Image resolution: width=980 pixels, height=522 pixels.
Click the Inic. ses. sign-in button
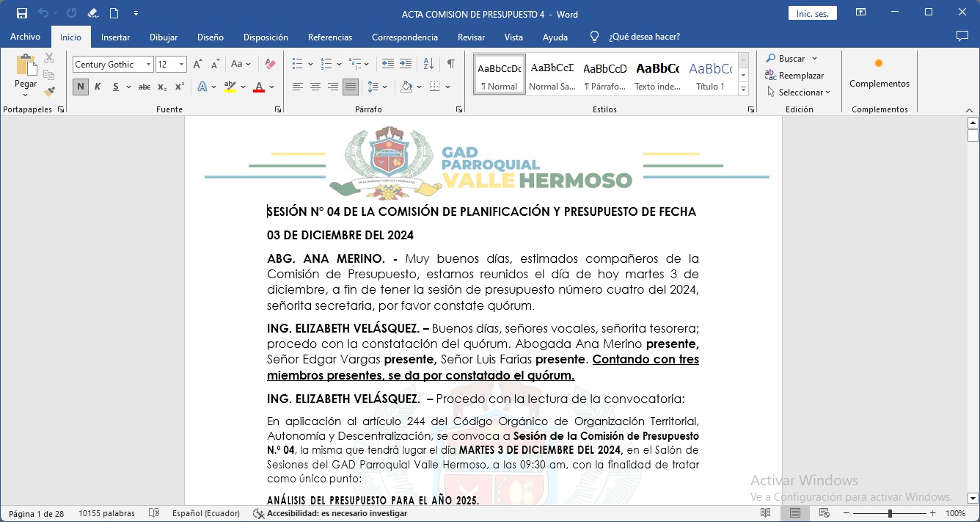[812, 13]
